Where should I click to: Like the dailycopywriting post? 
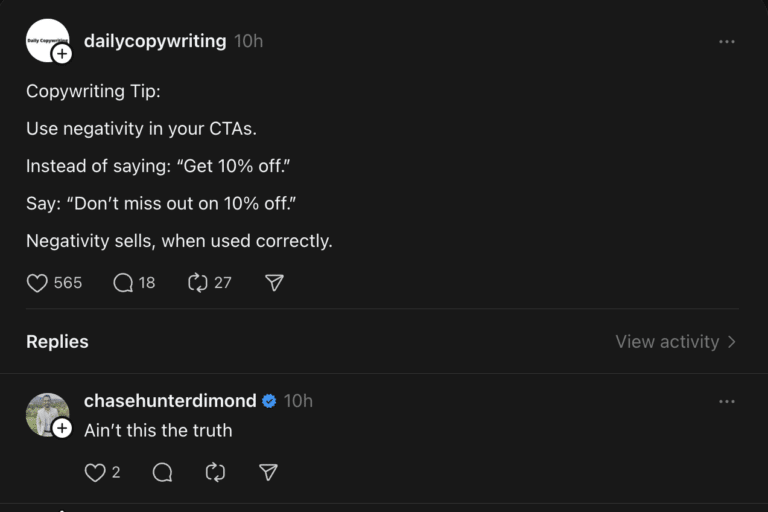38,283
